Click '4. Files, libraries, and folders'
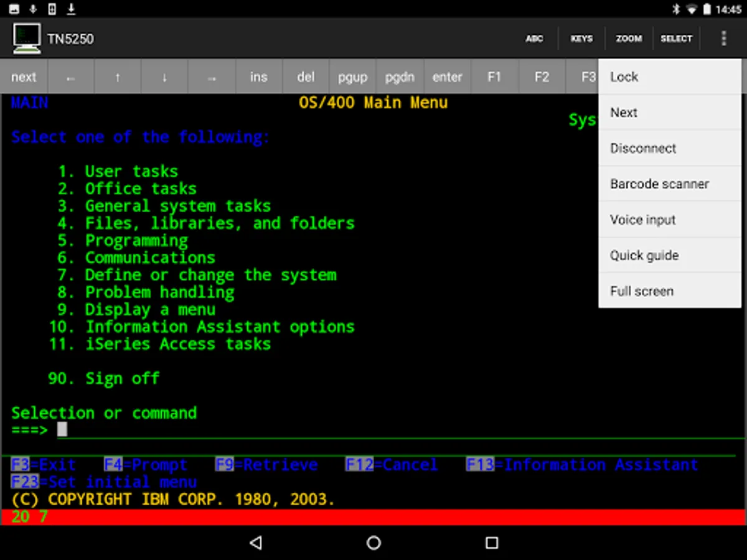Viewport: 747px width, 560px height. [206, 223]
